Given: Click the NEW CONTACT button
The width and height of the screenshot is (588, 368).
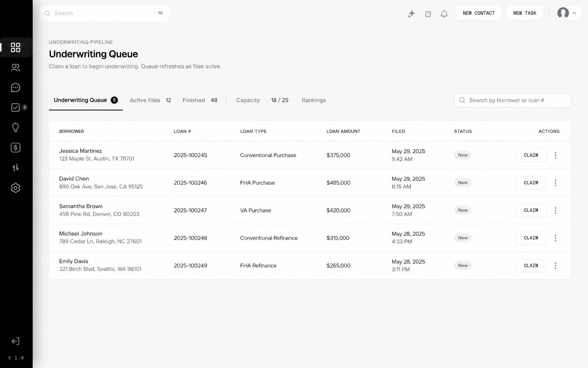Looking at the screenshot, I should coord(479,13).
